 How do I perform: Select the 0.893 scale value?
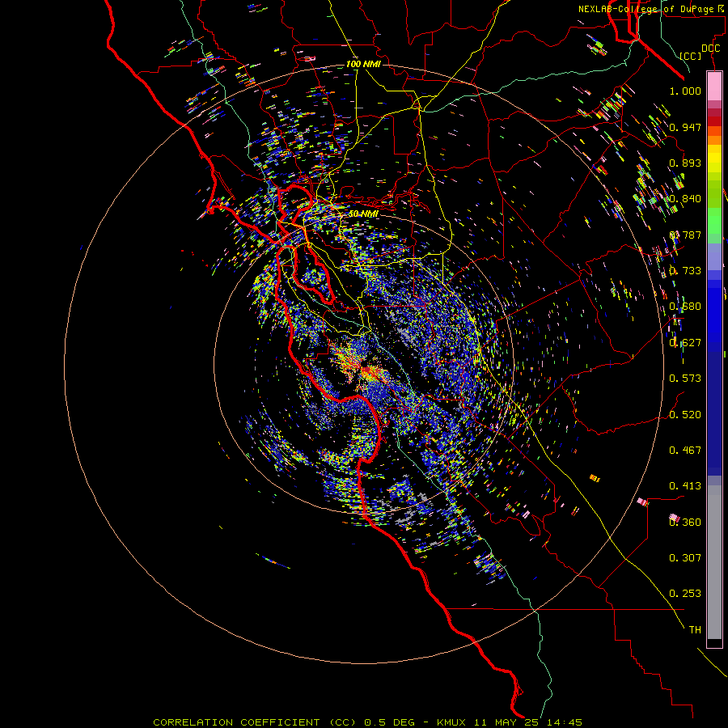coord(685,163)
